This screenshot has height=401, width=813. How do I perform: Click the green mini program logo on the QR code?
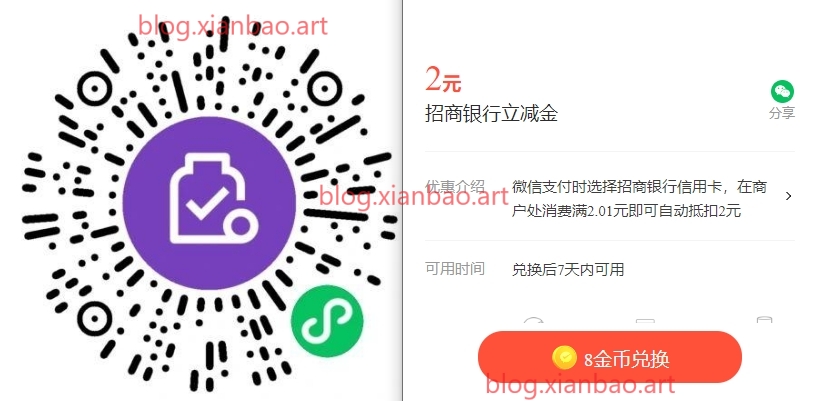pyautogui.click(x=326, y=321)
